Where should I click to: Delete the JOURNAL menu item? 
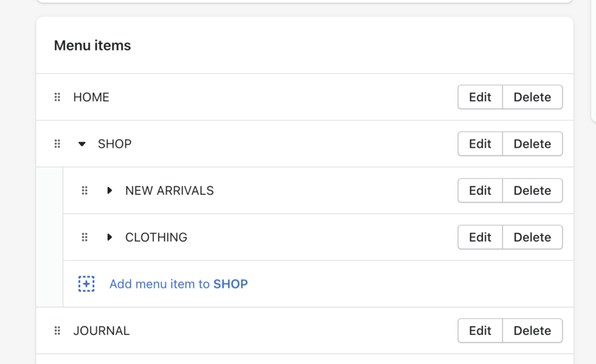(x=532, y=331)
